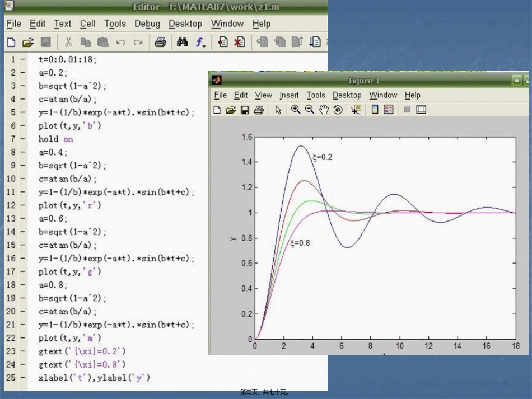
Task: Toggle the Data Cursor tool in Figure toolbar
Action: [356, 110]
